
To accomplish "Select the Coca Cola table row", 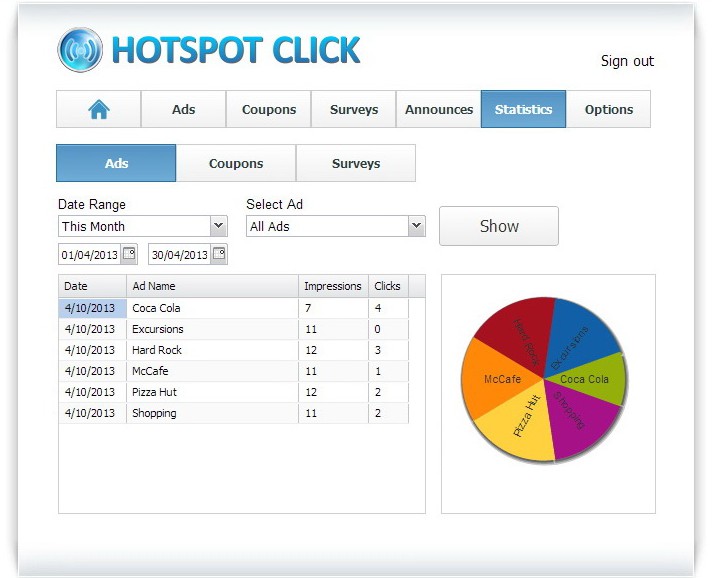I will point(233,308).
